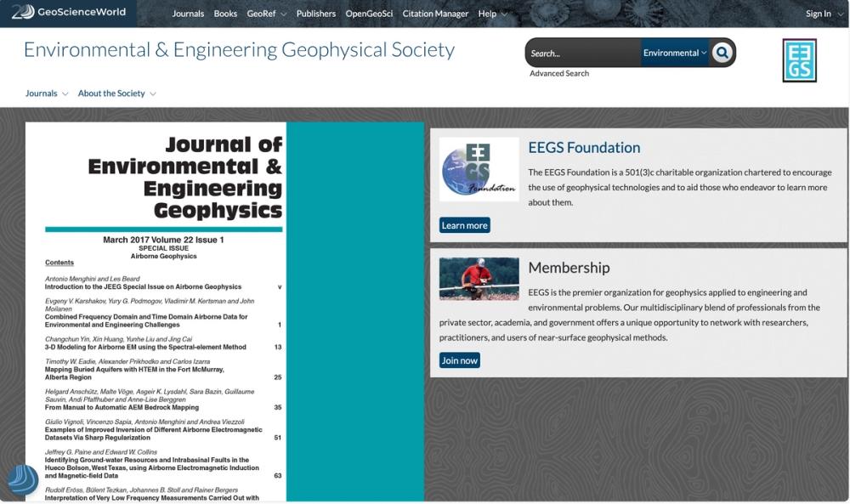The width and height of the screenshot is (850, 504).
Task: Click the 'Contents' underlined heading
Action: pos(59,263)
